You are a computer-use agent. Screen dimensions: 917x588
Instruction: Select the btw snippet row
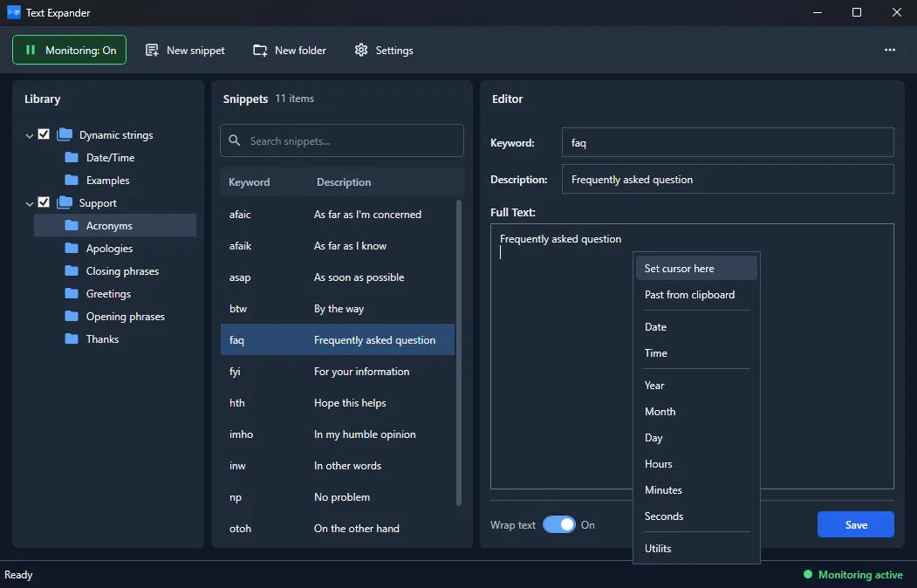(338, 309)
